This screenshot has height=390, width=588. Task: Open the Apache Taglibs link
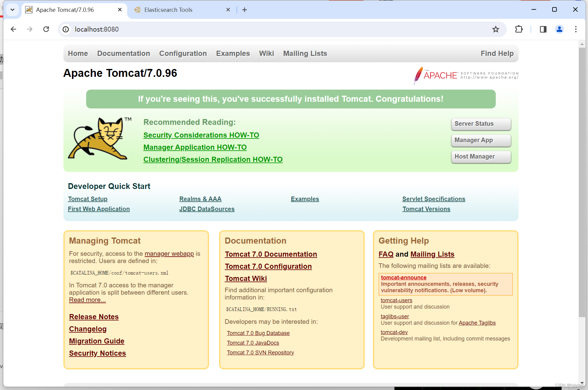[477, 323]
